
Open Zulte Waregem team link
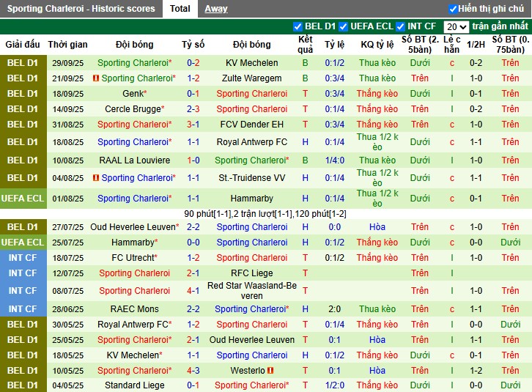(x=252, y=78)
